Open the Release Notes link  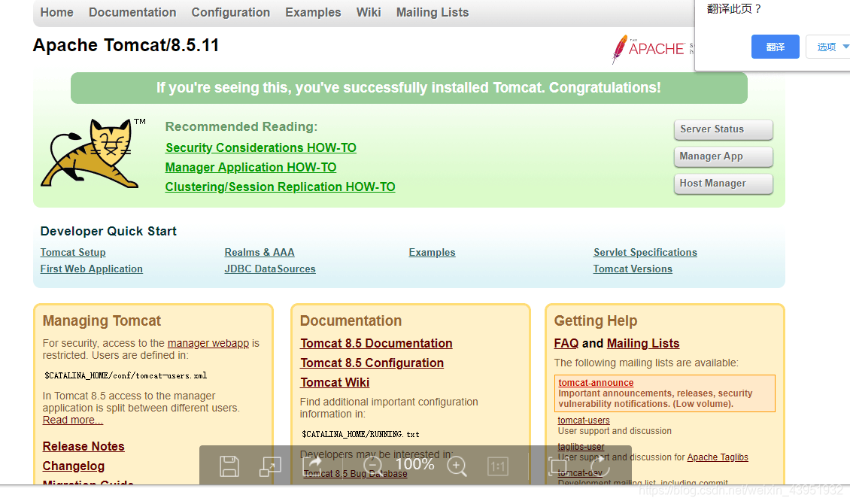83,446
